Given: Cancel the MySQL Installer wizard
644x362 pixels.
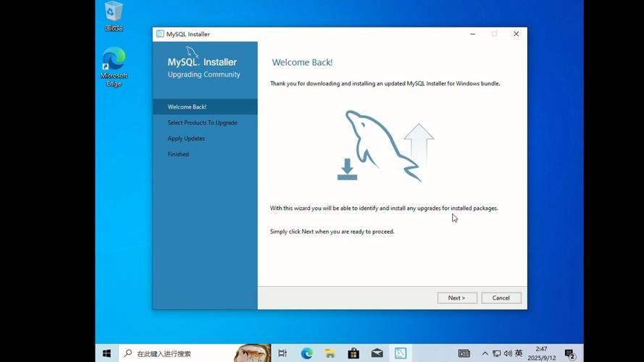Looking at the screenshot, I should 501,298.
